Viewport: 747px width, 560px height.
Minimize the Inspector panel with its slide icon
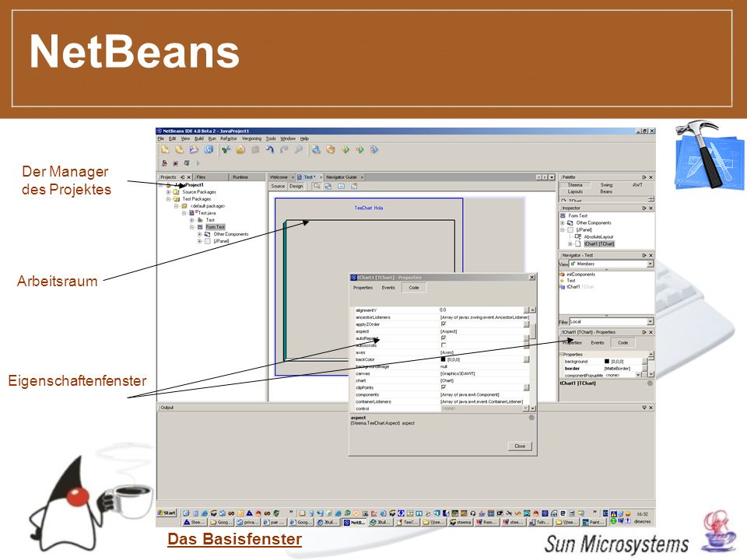(x=644, y=208)
